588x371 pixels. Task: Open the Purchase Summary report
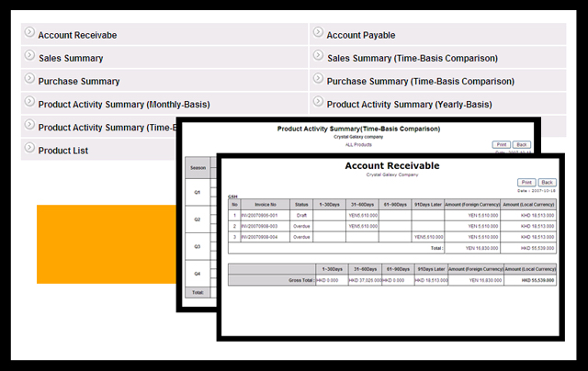[x=79, y=82]
